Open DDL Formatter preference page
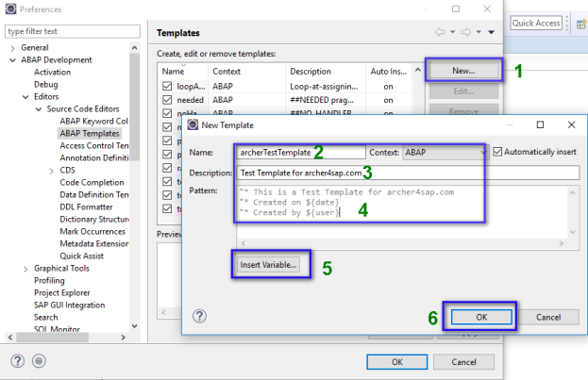This screenshot has width=588, height=380. point(86,207)
